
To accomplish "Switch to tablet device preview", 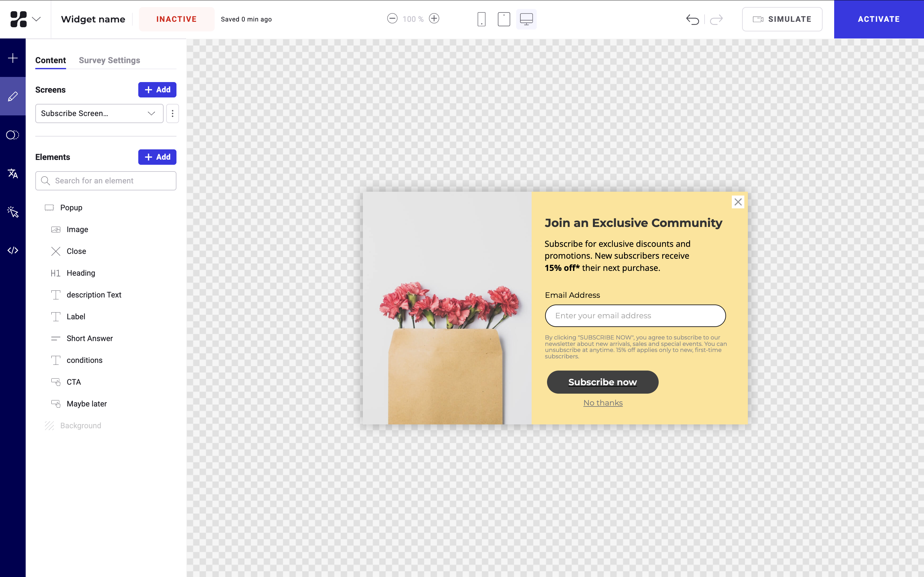I will click(x=504, y=19).
